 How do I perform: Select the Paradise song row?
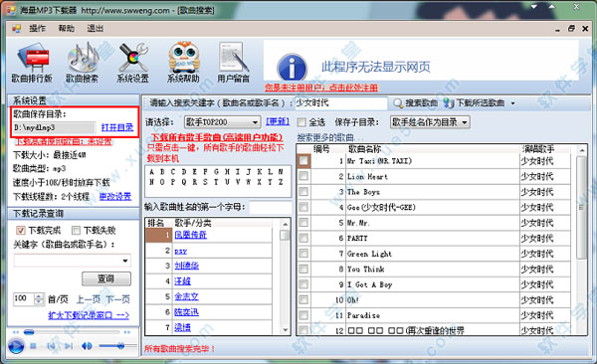[433, 315]
